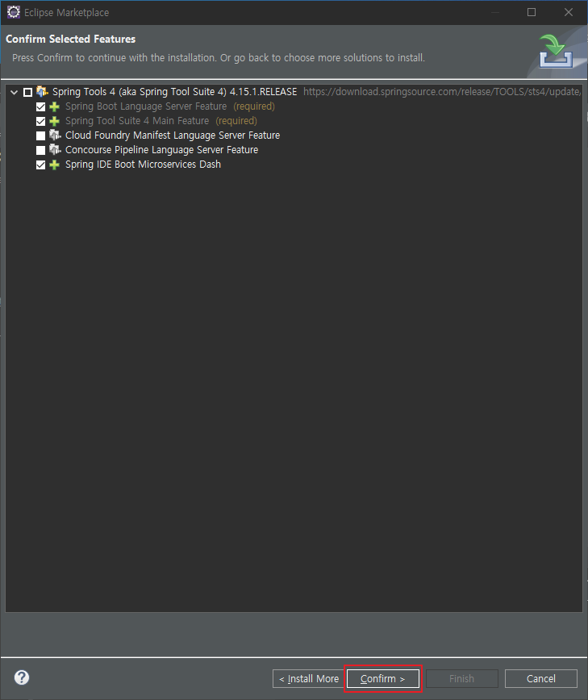Click the Cancel button
This screenshot has width=588, height=700.
coord(540,678)
